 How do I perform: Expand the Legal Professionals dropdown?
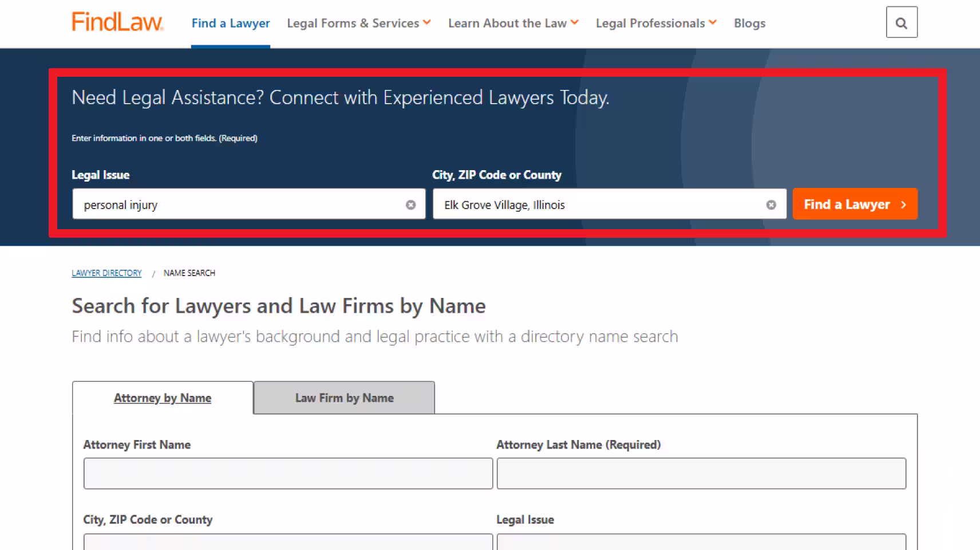point(655,23)
